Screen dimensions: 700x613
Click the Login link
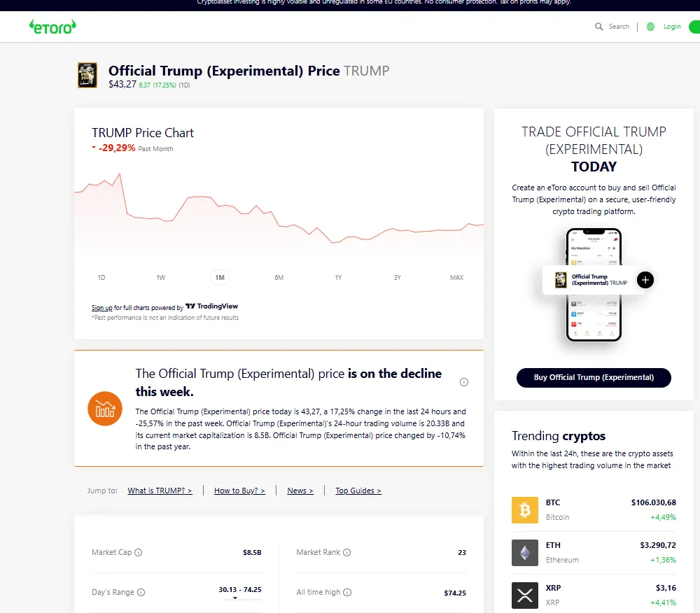[x=672, y=27]
